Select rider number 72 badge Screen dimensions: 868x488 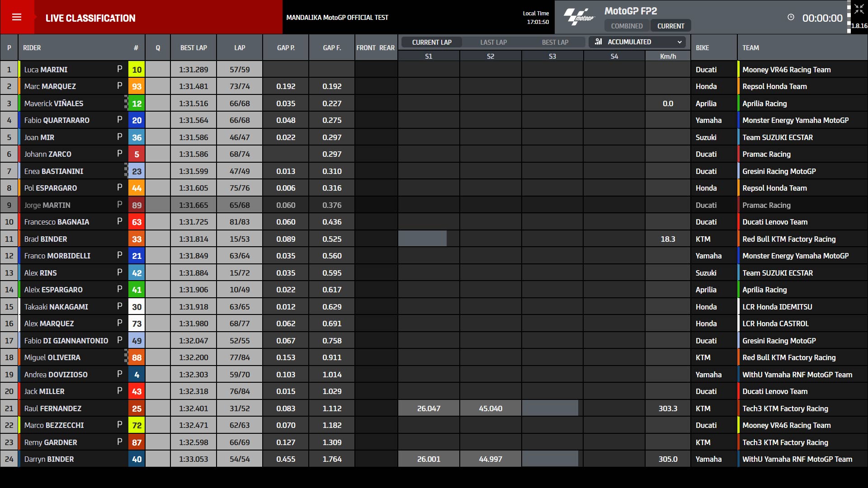[x=137, y=425]
